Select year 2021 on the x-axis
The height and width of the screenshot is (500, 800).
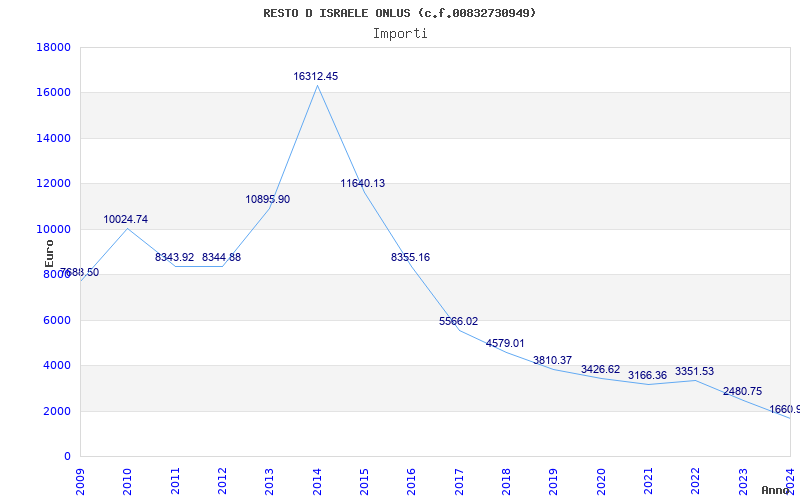pos(648,482)
